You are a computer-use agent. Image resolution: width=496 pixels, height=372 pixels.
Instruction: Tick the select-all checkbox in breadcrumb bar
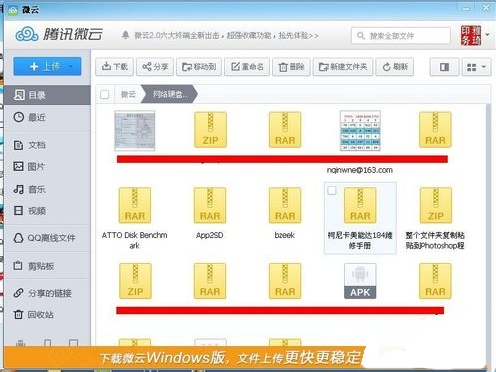[105, 94]
